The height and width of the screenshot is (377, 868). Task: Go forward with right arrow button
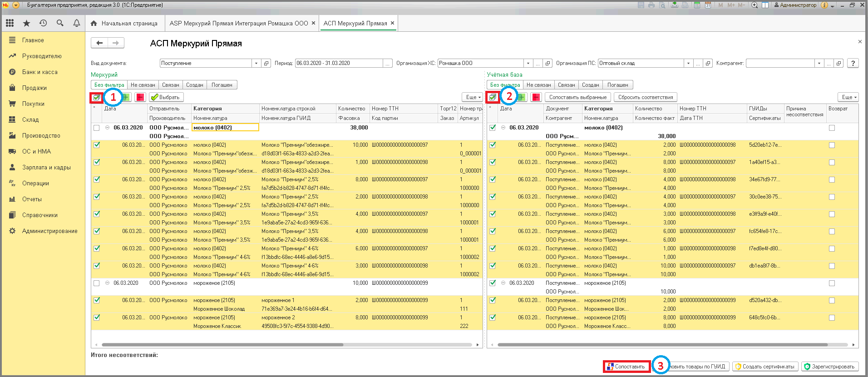(116, 43)
